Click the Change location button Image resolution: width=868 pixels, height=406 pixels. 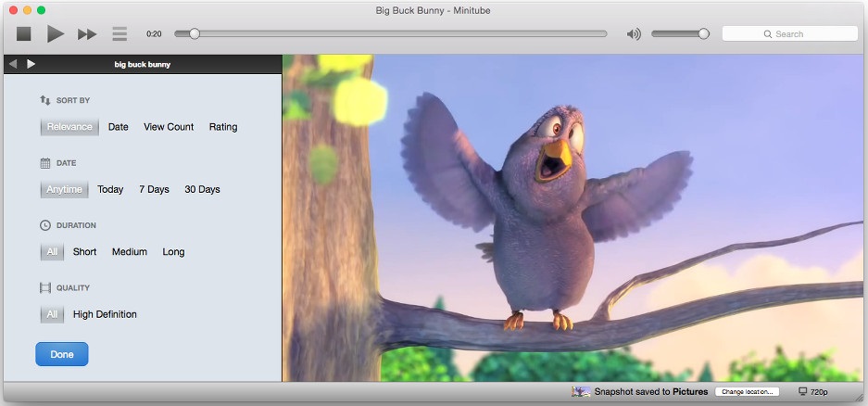click(748, 391)
